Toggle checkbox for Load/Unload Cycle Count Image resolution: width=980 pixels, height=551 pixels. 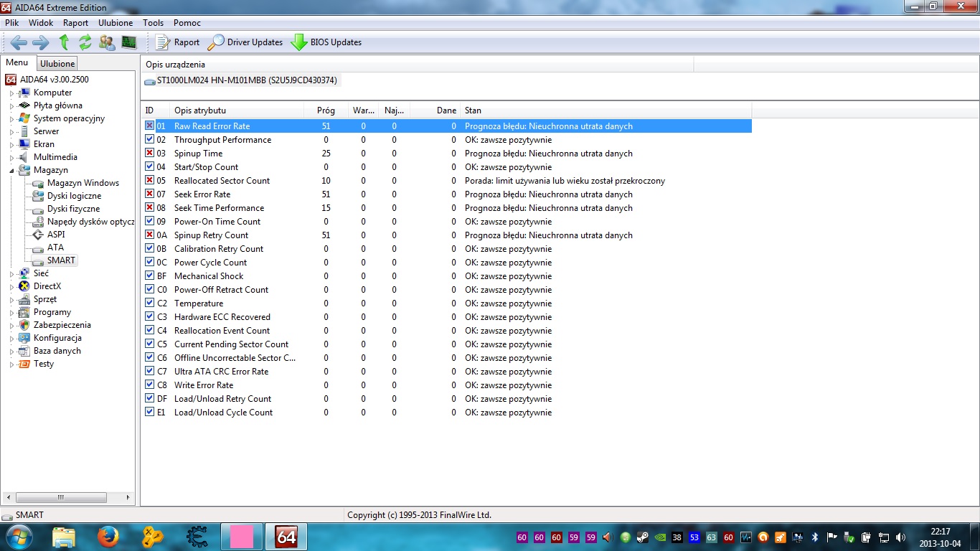149,412
